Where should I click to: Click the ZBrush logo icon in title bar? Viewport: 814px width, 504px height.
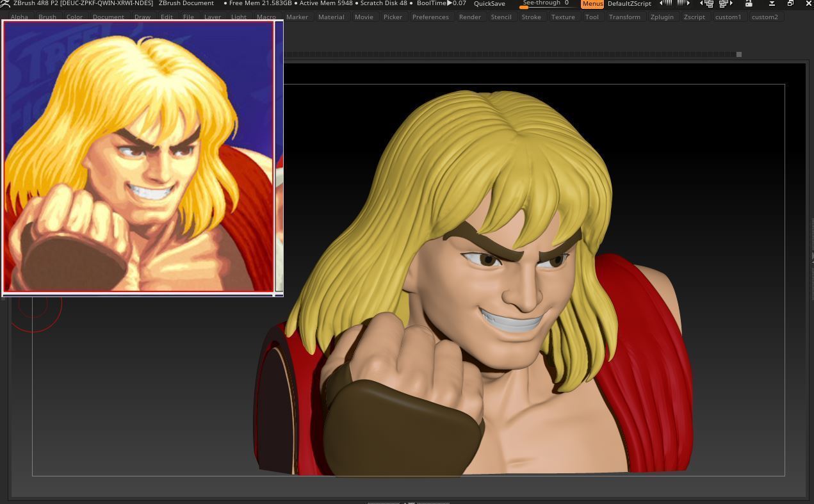[x=5, y=3]
